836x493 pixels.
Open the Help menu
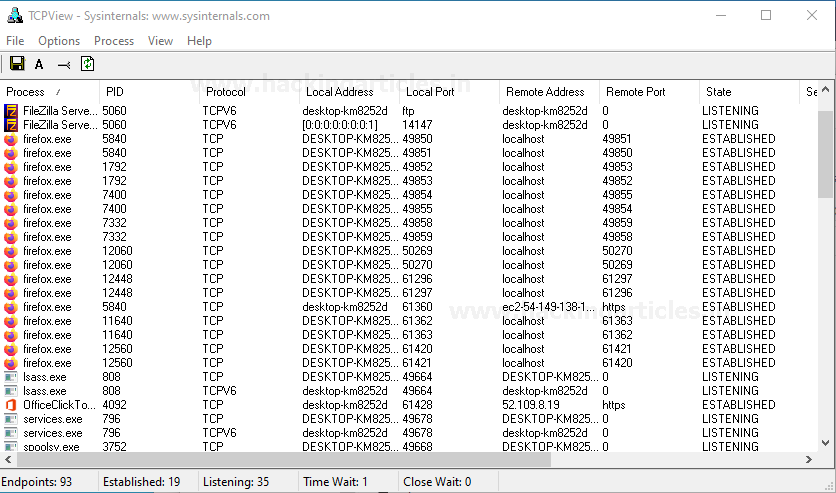pos(199,41)
